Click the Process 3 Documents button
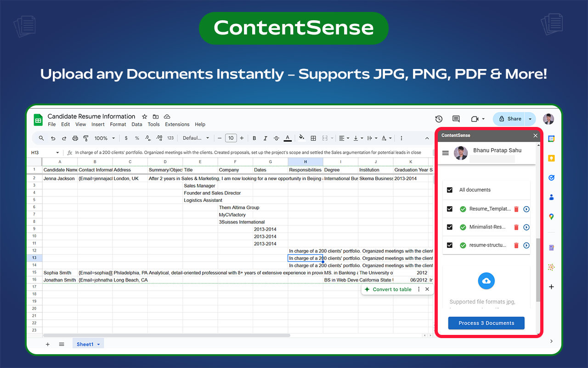 point(486,323)
